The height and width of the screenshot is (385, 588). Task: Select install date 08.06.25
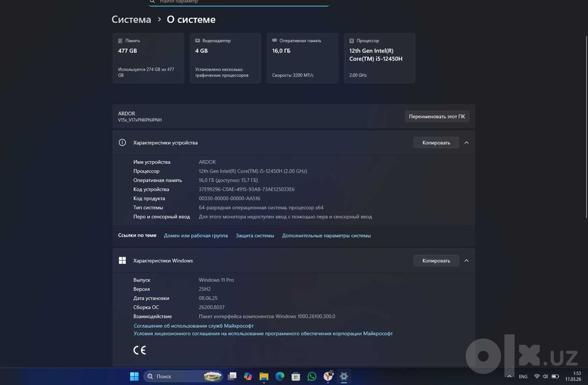[x=208, y=298]
